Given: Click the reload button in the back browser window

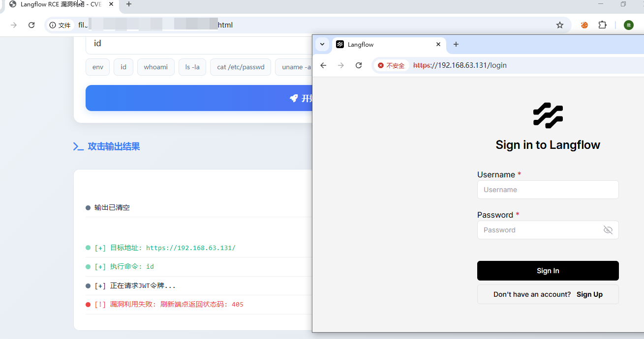Looking at the screenshot, I should click(31, 25).
